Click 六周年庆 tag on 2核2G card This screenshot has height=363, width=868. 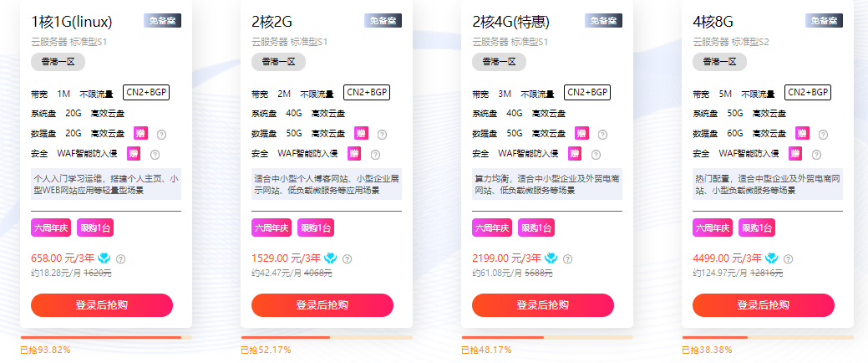tap(272, 228)
